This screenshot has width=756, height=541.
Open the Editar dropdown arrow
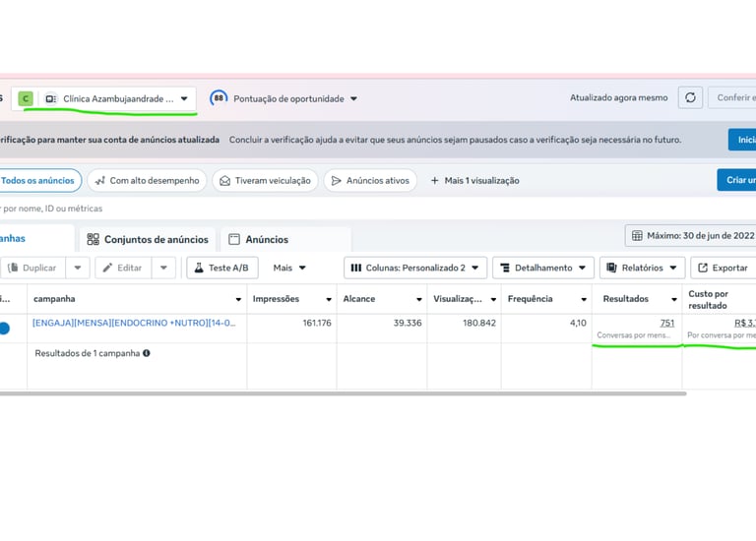coord(163,268)
